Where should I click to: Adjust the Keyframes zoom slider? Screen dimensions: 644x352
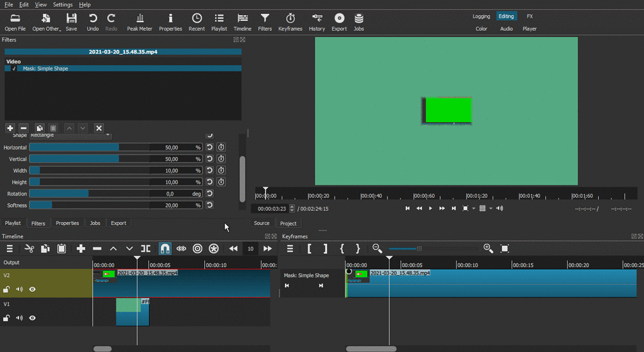point(432,249)
